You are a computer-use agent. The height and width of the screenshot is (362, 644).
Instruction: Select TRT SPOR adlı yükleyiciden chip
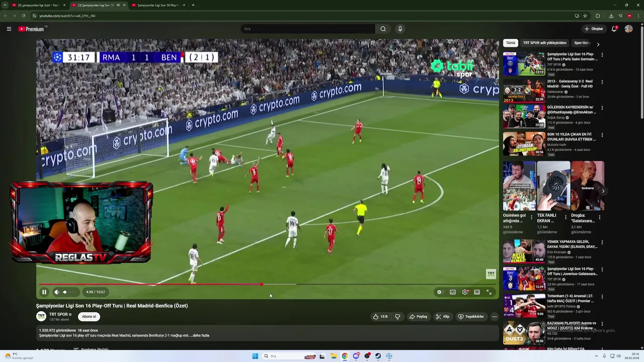544,43
